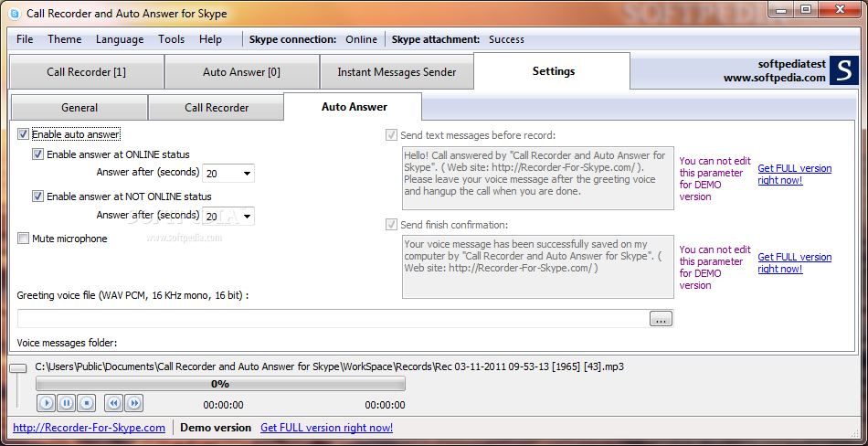This screenshot has height=446, width=868.
Task: Click the finish confirmation message box
Action: (538, 267)
